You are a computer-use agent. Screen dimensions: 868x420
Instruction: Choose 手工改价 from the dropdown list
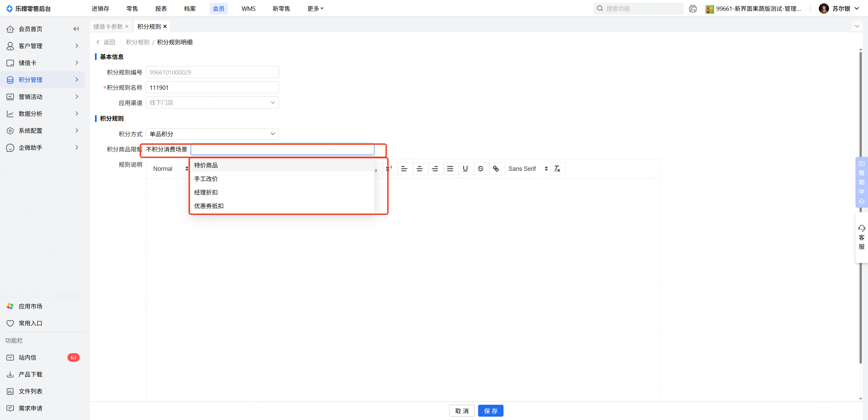pyautogui.click(x=206, y=179)
